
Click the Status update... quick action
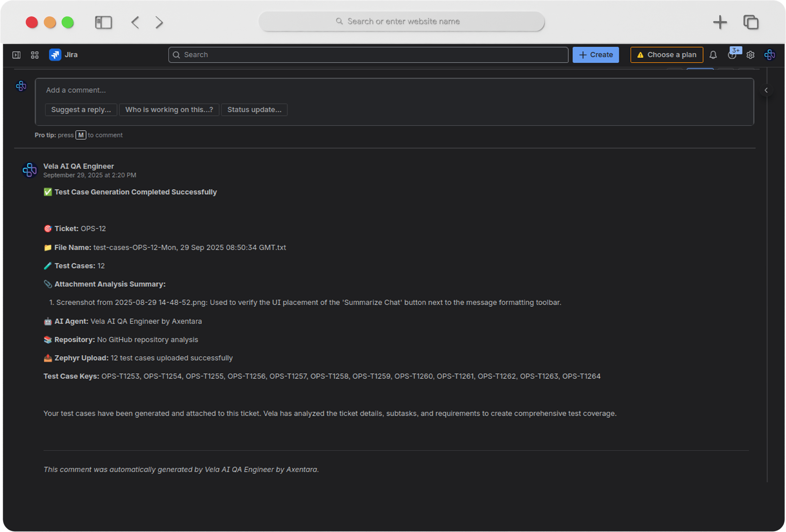(254, 110)
